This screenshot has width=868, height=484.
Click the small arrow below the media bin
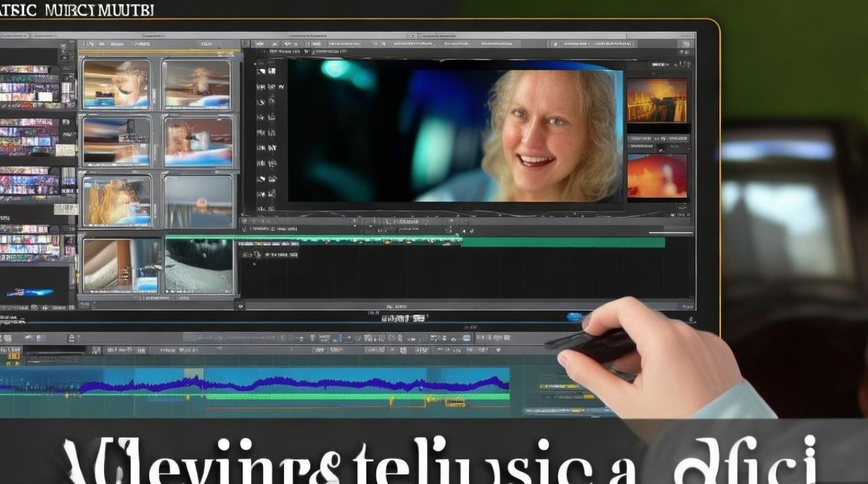point(240,306)
